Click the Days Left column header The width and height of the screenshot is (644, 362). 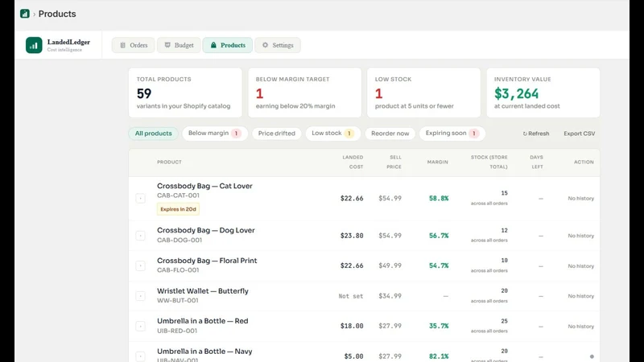pos(537,162)
